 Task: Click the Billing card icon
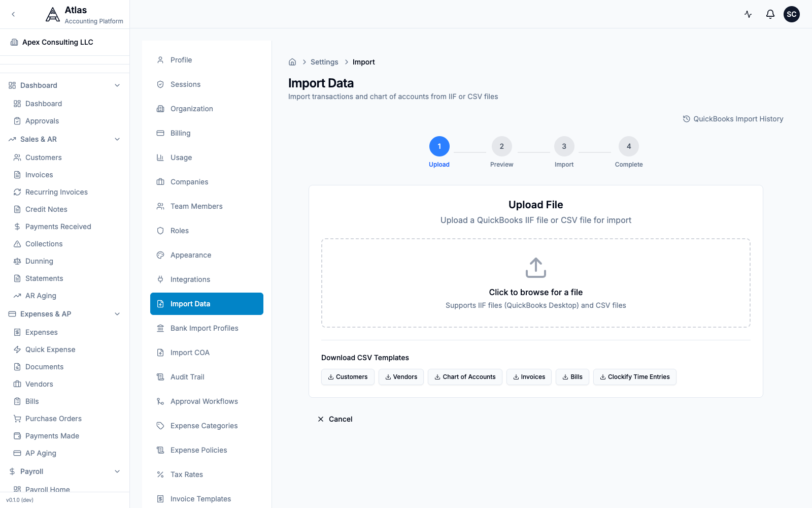point(160,133)
